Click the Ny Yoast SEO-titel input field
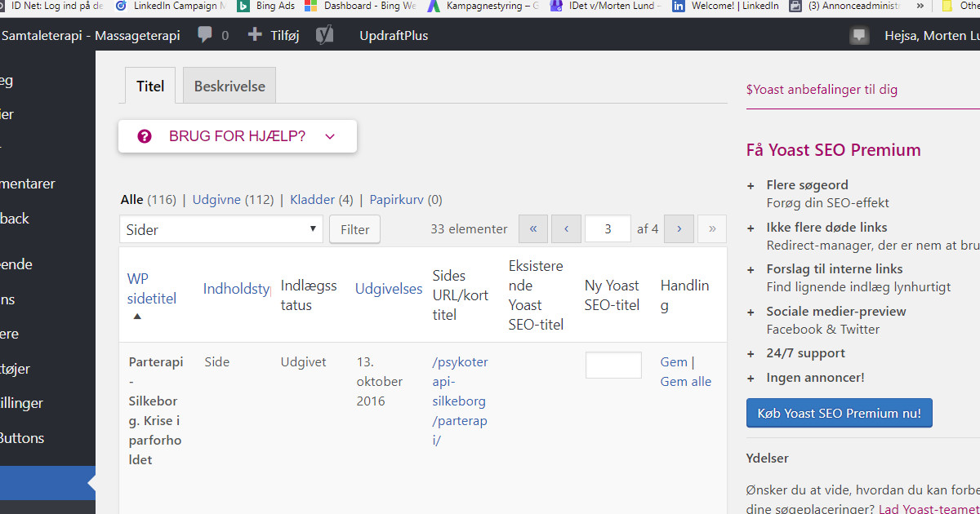This screenshot has height=514, width=980. [613, 365]
